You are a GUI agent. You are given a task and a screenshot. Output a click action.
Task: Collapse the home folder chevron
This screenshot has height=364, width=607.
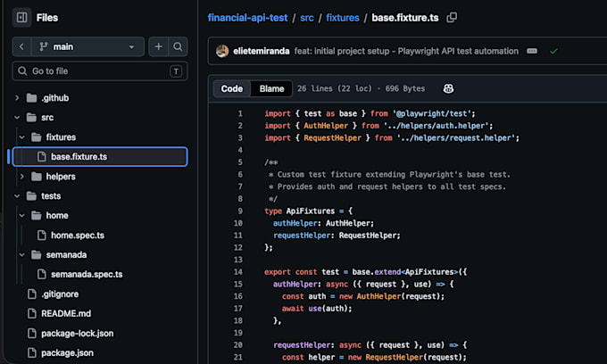22,216
